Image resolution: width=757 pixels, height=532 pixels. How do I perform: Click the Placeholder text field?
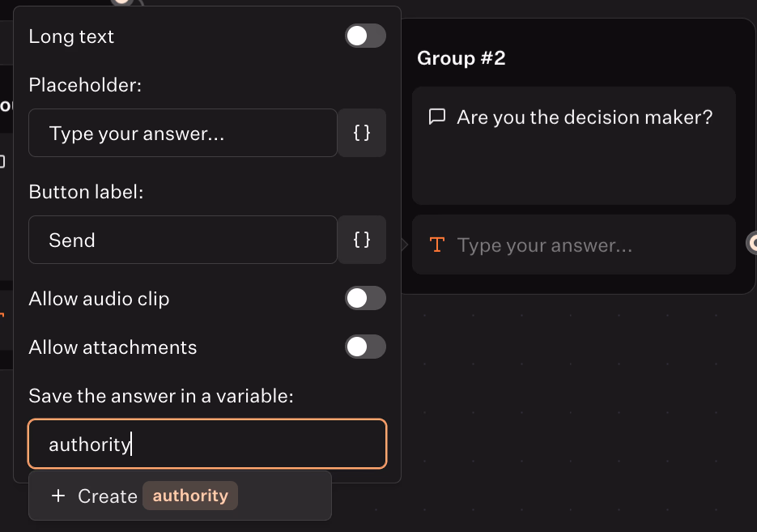(x=183, y=133)
